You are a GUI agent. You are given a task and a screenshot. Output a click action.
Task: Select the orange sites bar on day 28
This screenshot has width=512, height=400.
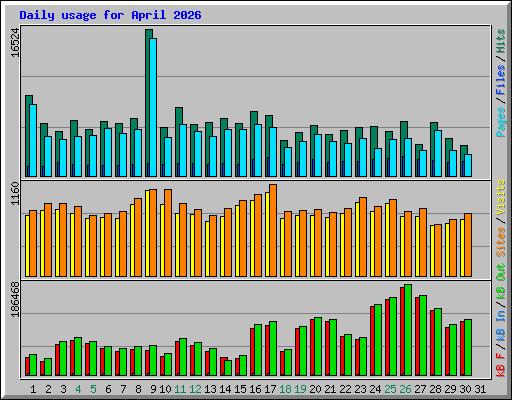click(438, 251)
